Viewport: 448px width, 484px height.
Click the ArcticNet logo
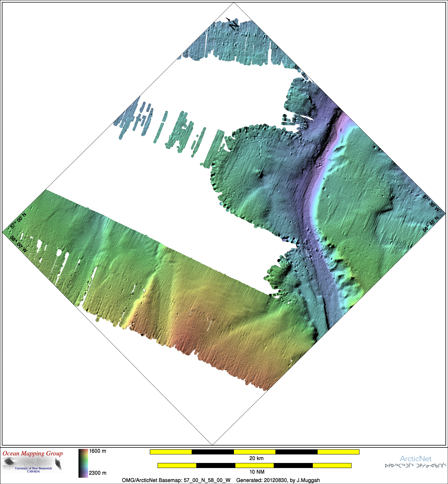click(x=416, y=458)
